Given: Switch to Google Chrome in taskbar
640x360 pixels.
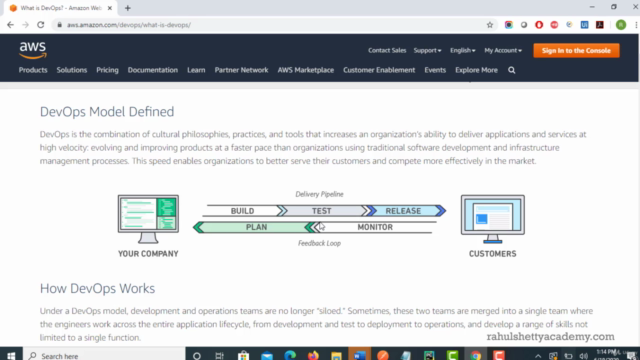Looking at the screenshot, I should 476,356.
